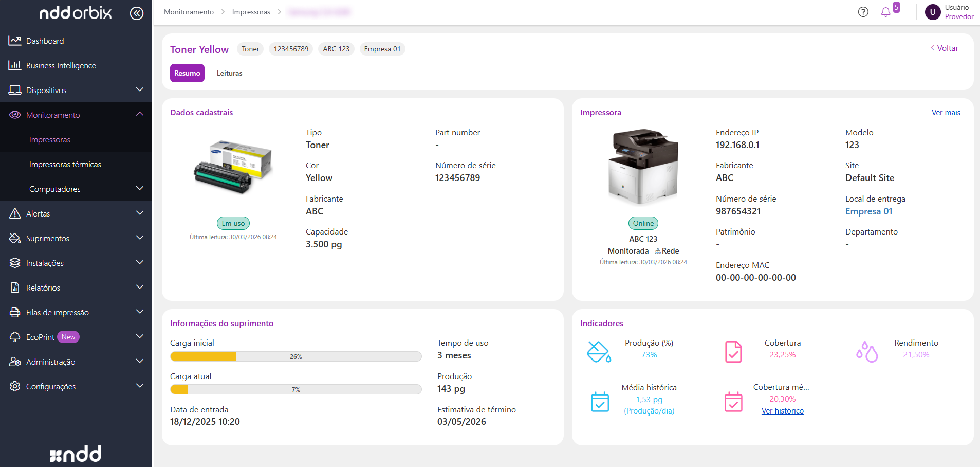Switch to the Leituras tab
The height and width of the screenshot is (467, 980).
click(x=229, y=73)
